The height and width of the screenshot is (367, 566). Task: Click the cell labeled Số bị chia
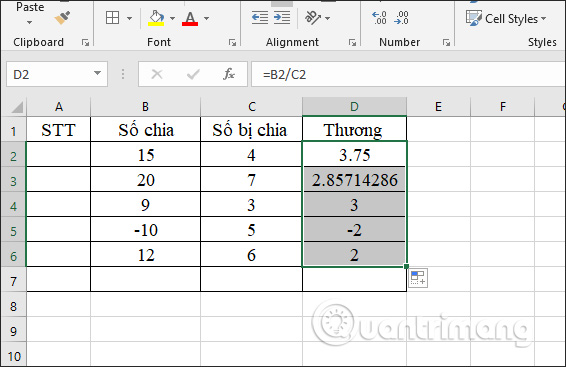[251, 130]
